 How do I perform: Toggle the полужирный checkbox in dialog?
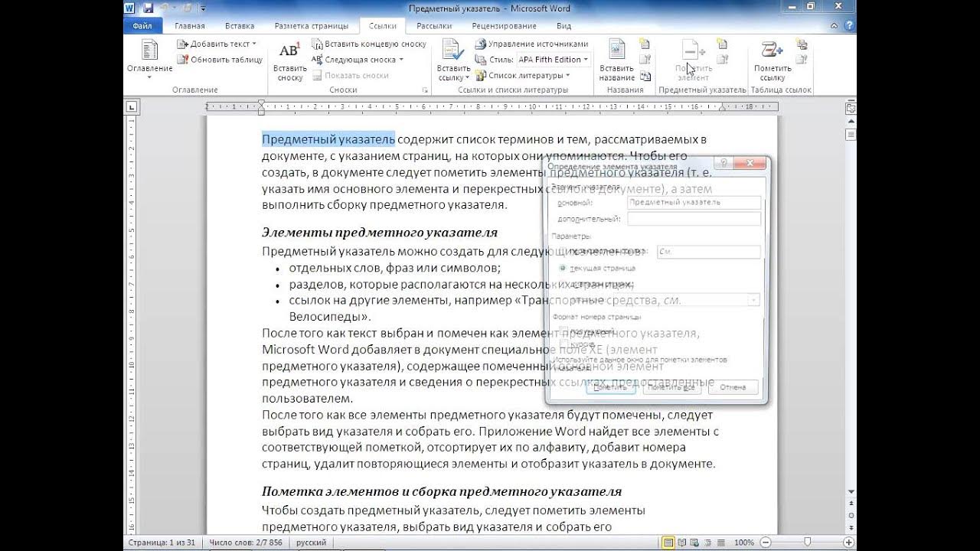(563, 331)
